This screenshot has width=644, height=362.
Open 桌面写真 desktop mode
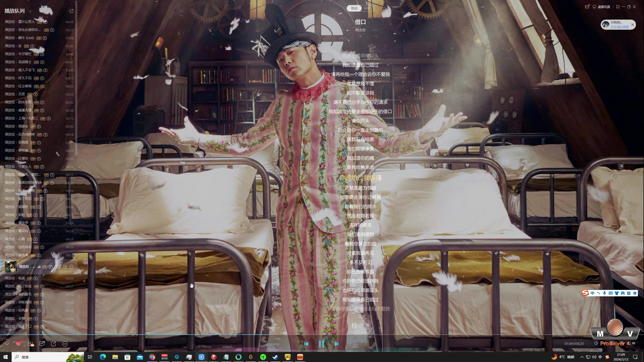601,7
